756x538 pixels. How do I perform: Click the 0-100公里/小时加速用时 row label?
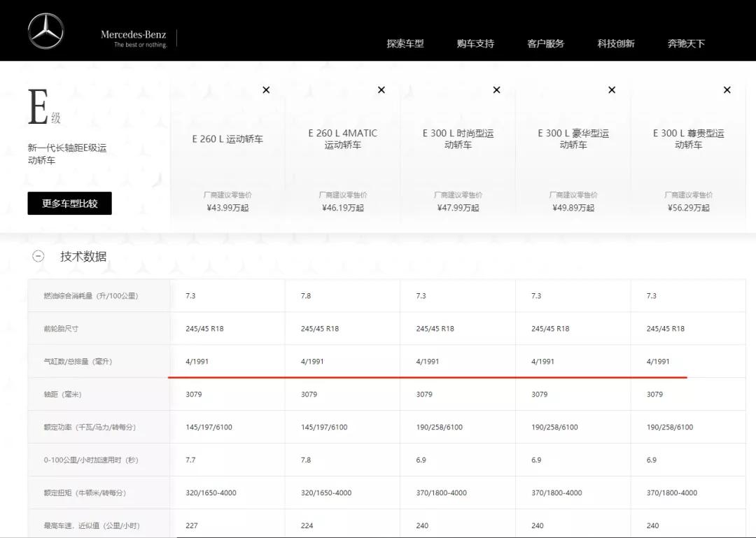tap(90, 460)
